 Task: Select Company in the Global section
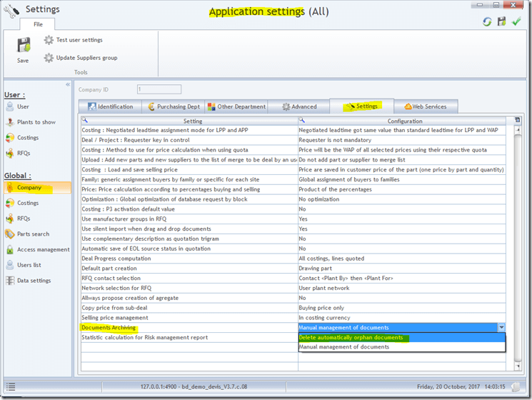coord(29,188)
